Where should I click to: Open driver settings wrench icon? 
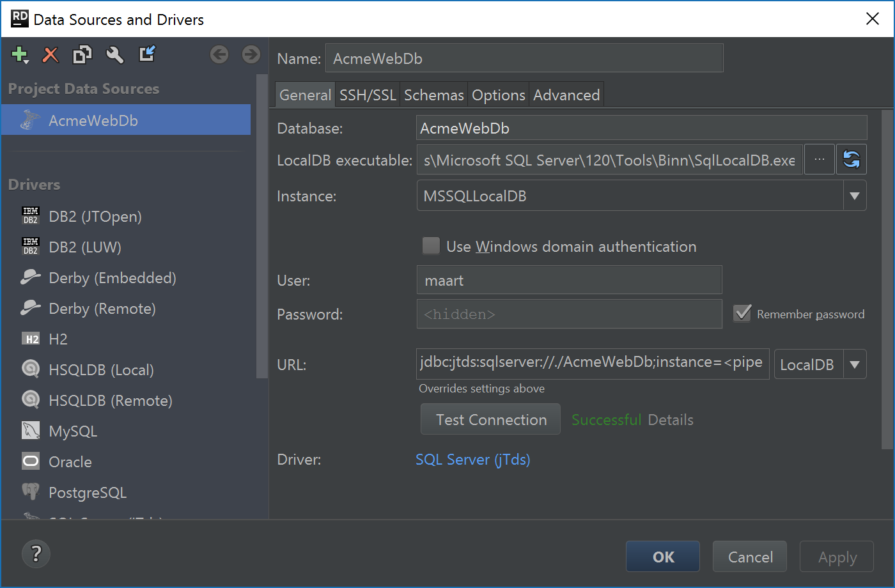[x=115, y=55]
